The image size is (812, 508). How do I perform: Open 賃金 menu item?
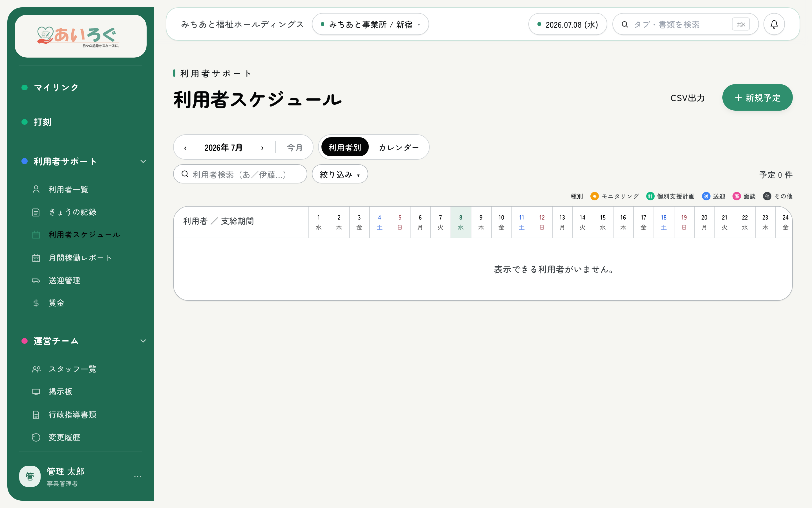(56, 303)
